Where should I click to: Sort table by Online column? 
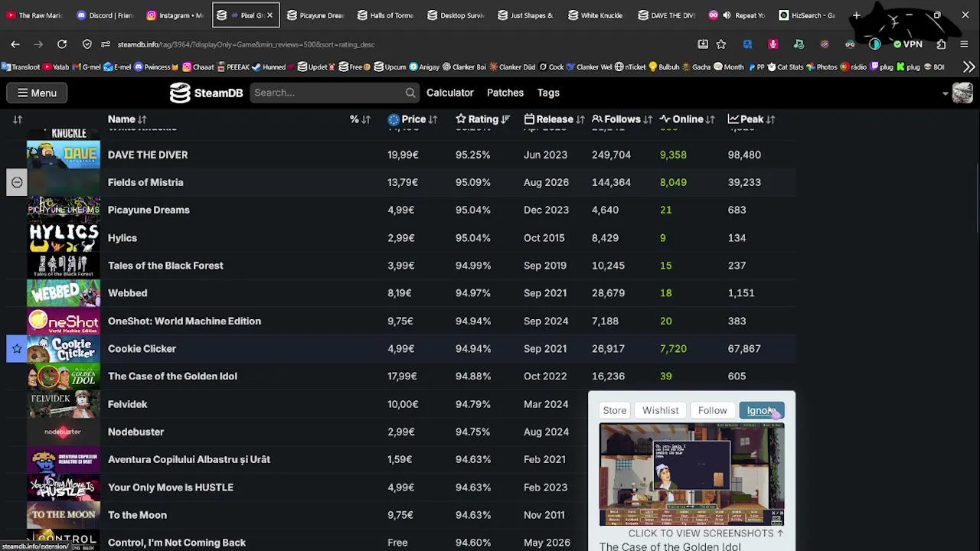pyautogui.click(x=687, y=119)
